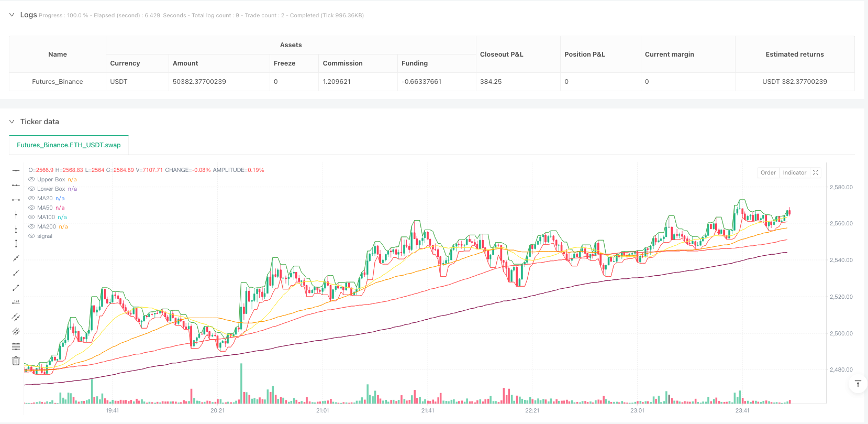This screenshot has width=868, height=424.
Task: Toggle the MA200 eye icon
Action: [x=32, y=227]
